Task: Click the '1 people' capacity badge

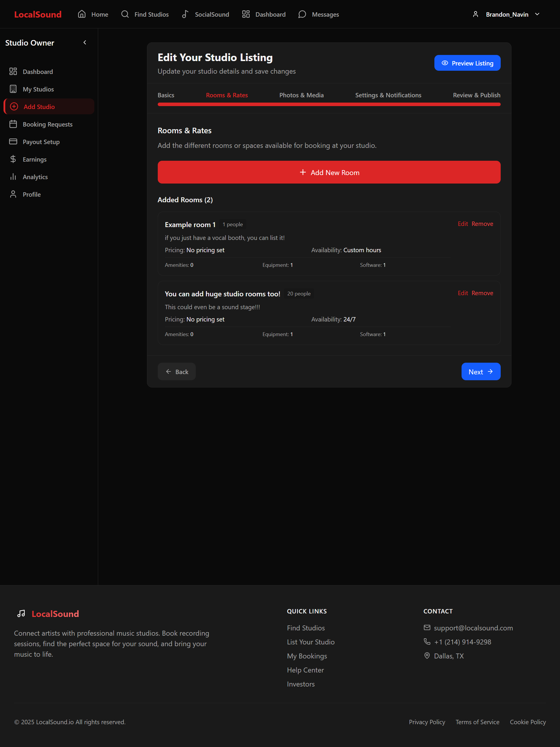Action: tap(233, 224)
